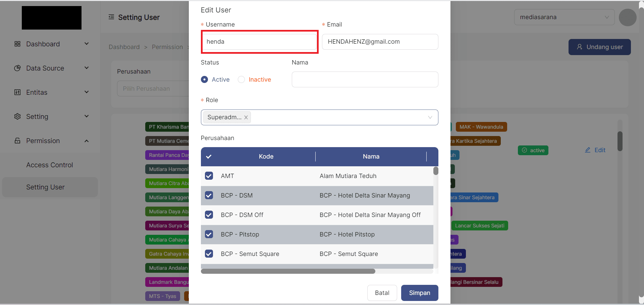Click the Permission lock icon

17,140
